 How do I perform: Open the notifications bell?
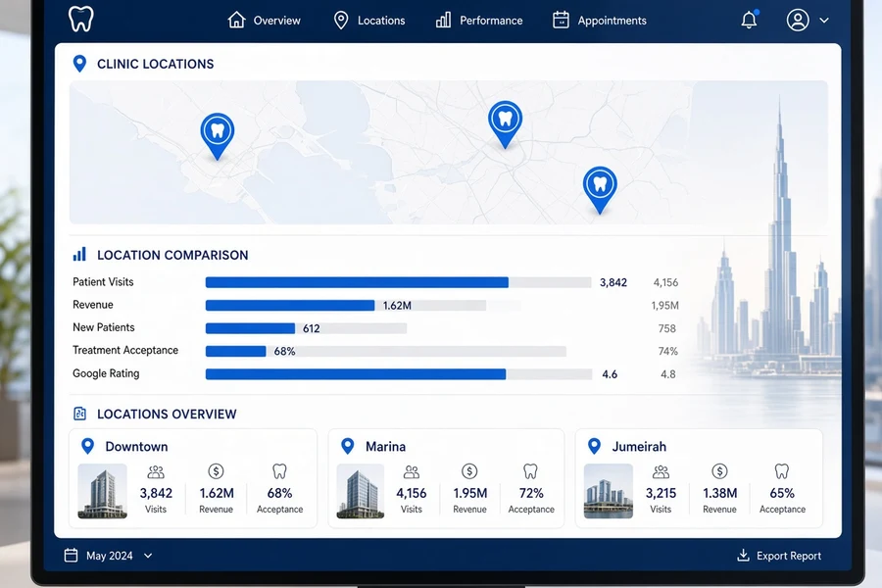749,20
